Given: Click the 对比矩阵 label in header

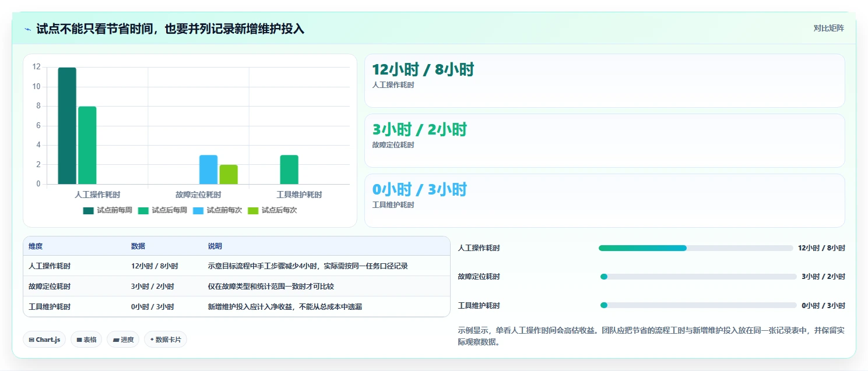Looking at the screenshot, I should tap(828, 28).
